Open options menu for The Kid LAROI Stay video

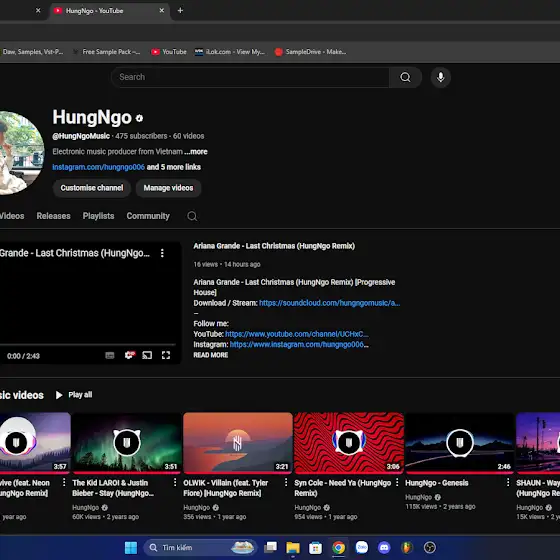175,482
